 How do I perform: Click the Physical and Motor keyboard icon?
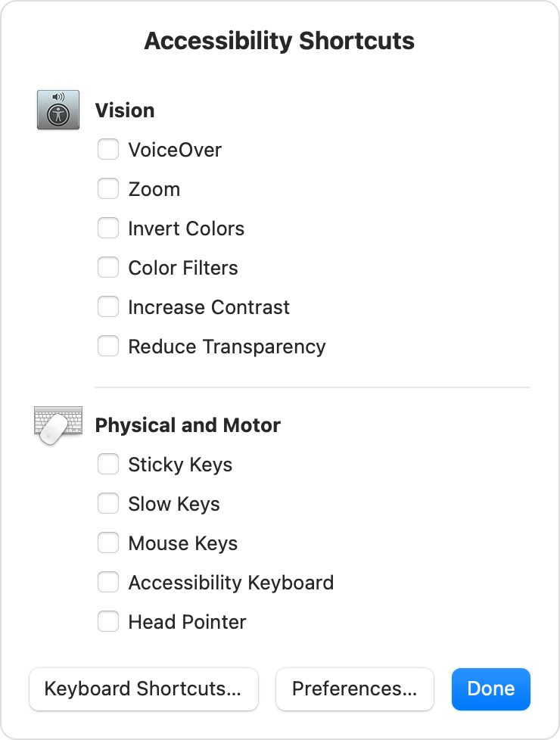[58, 424]
